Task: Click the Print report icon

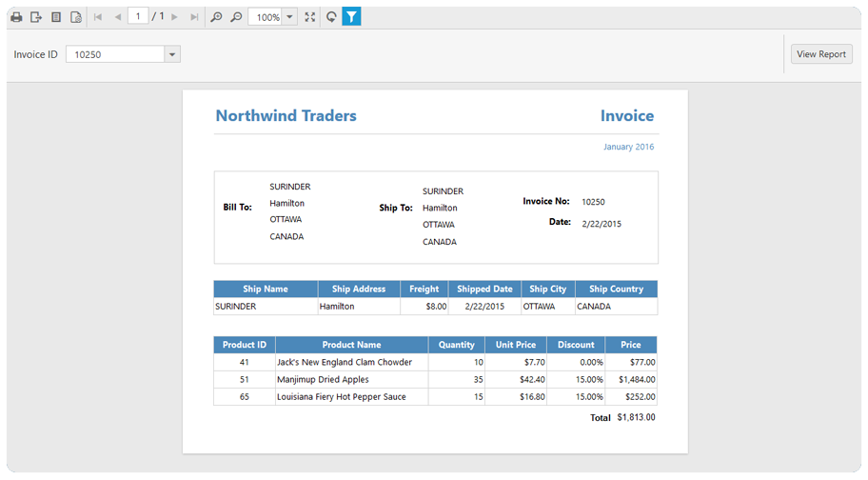Action: (16, 17)
